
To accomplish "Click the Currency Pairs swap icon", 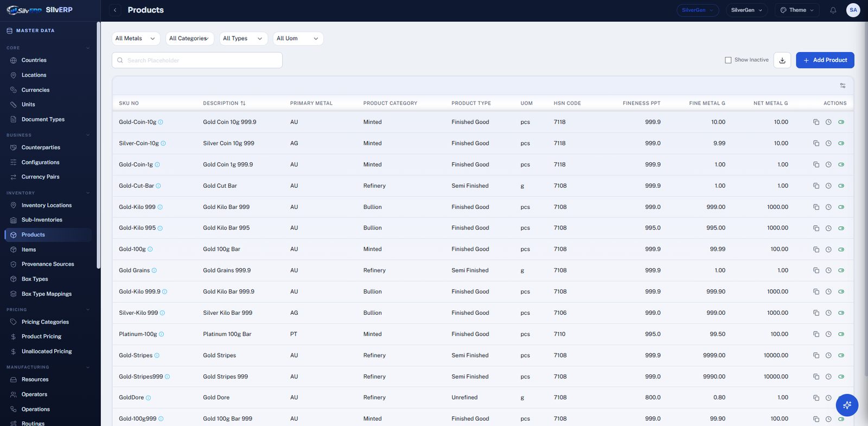I will coord(14,177).
